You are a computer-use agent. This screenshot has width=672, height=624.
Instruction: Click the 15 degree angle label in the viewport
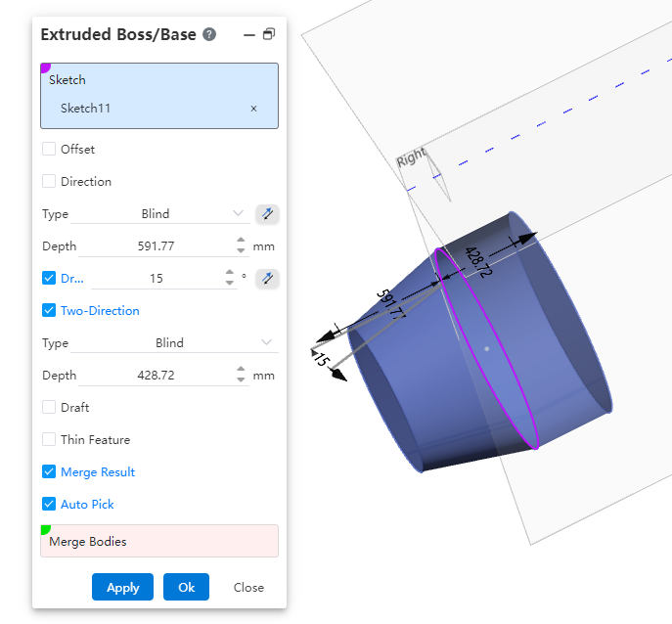coord(322,359)
